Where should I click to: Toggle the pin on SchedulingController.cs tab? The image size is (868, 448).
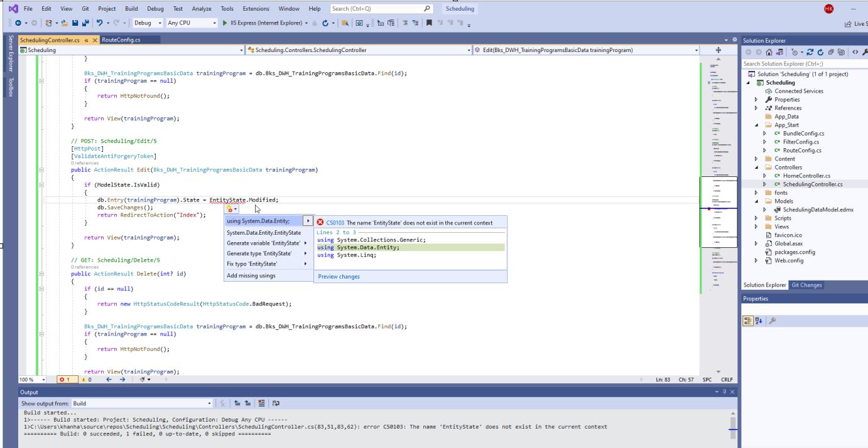tap(86, 40)
